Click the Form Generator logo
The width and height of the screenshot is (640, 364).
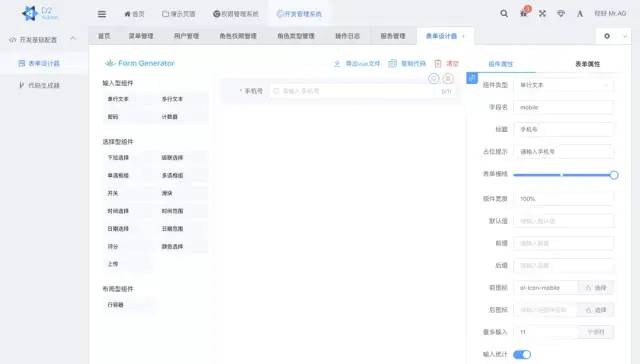pos(140,63)
